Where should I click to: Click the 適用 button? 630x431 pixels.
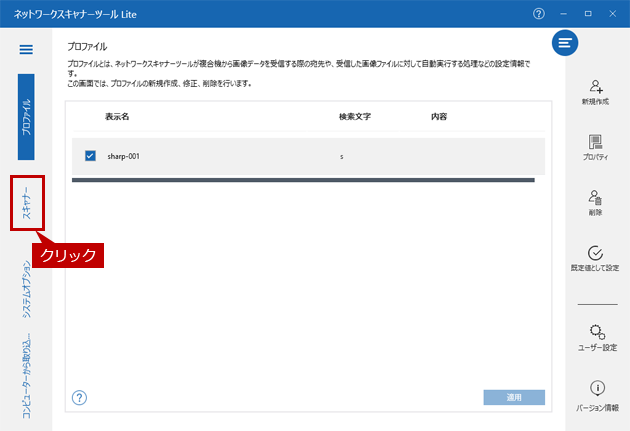click(514, 397)
